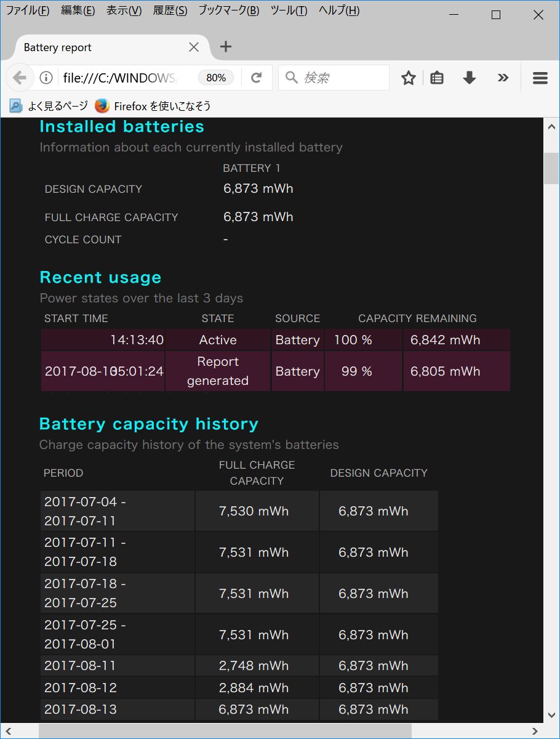The height and width of the screenshot is (739, 560).
Task: Click the 6,805 mWh capacity cell
Action: [457, 371]
